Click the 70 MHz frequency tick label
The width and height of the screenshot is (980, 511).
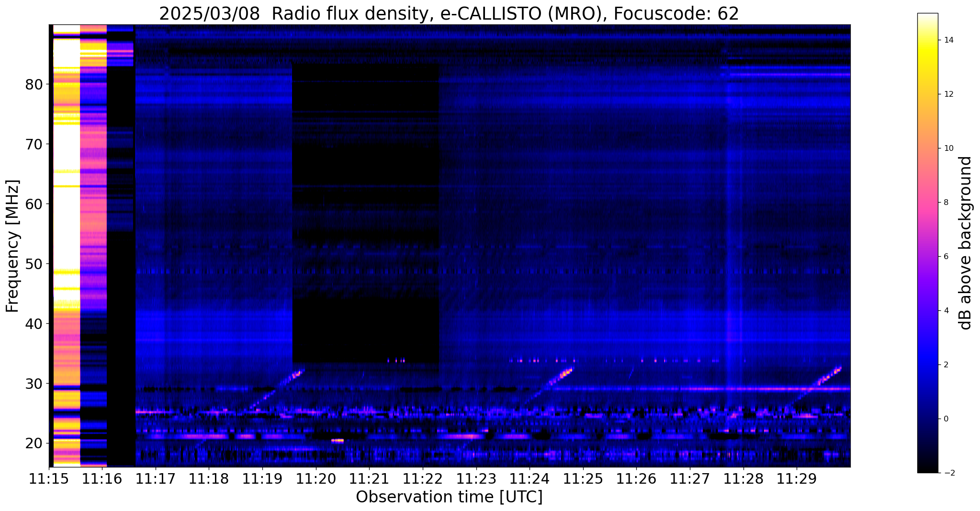click(34, 144)
